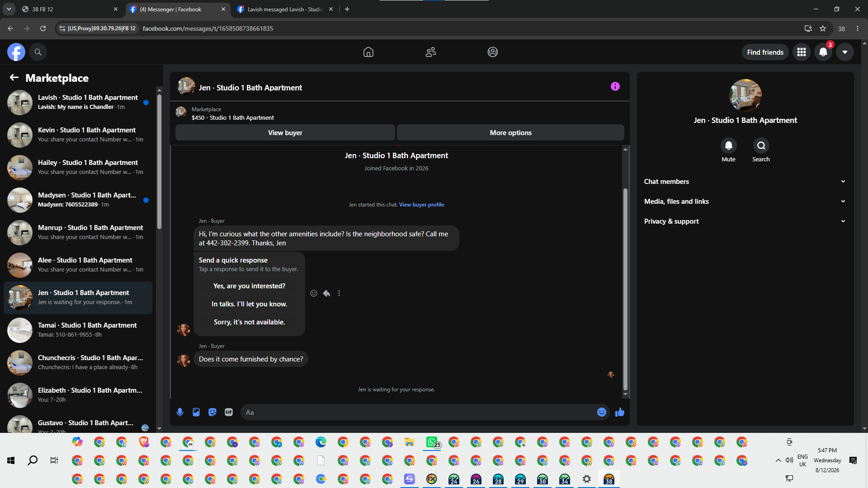Open File Explorer from the taskbar
The image size is (868, 488).
[x=410, y=442]
